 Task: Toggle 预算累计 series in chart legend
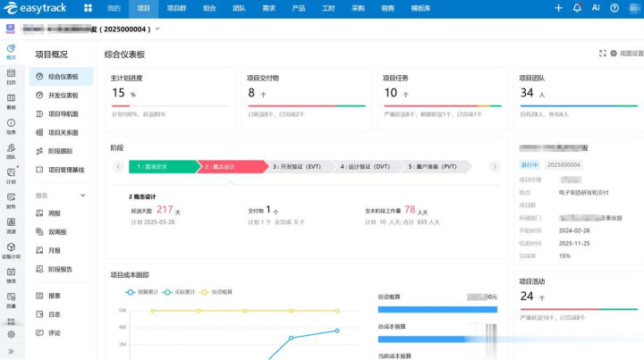[144, 291]
